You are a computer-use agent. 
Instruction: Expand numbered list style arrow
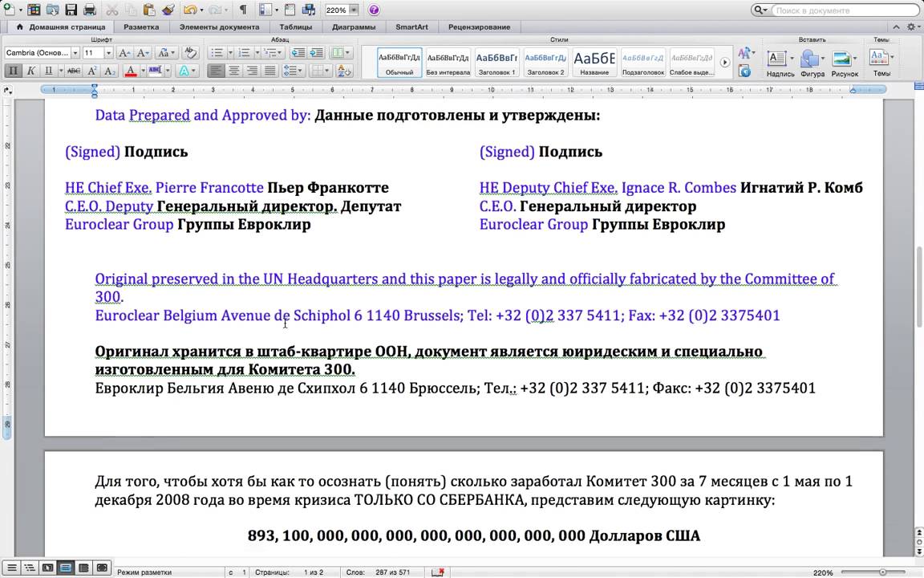point(257,53)
